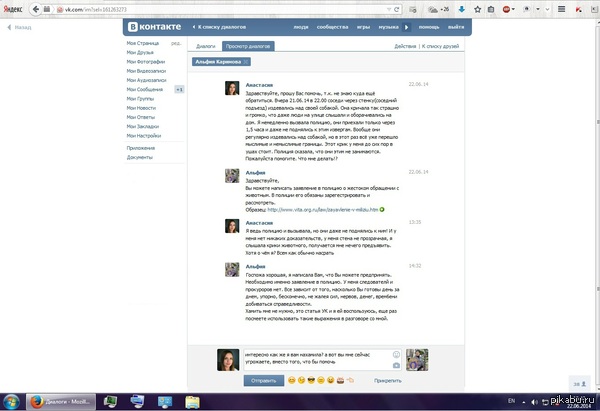Open музыка in the header menu
The height and width of the screenshot is (411, 600).
[388, 27]
